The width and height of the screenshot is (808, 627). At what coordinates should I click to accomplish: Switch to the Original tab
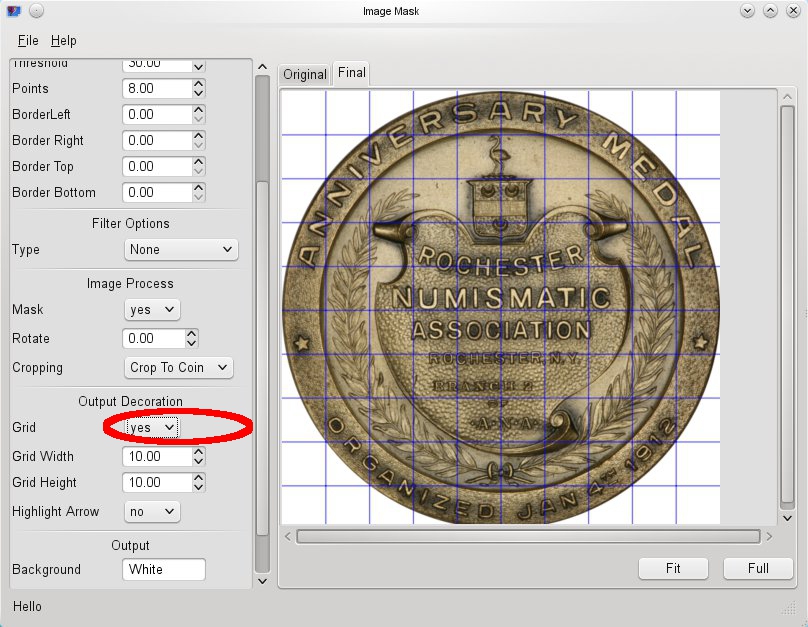pos(305,74)
